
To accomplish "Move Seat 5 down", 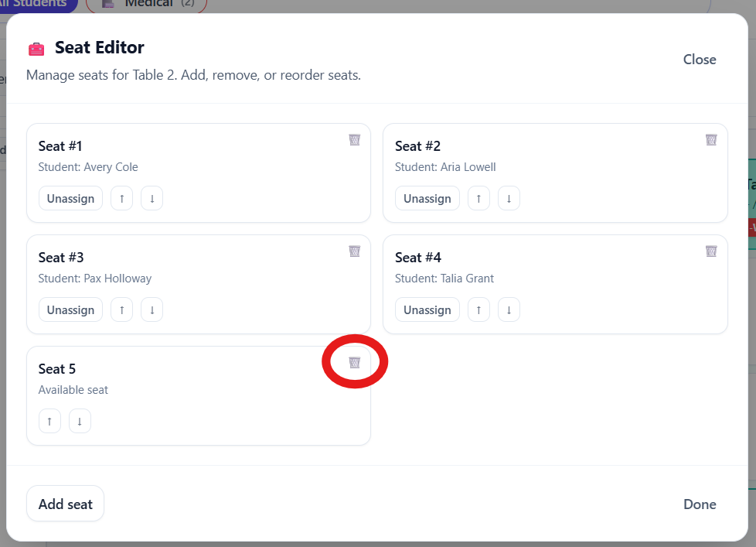I will click(80, 422).
